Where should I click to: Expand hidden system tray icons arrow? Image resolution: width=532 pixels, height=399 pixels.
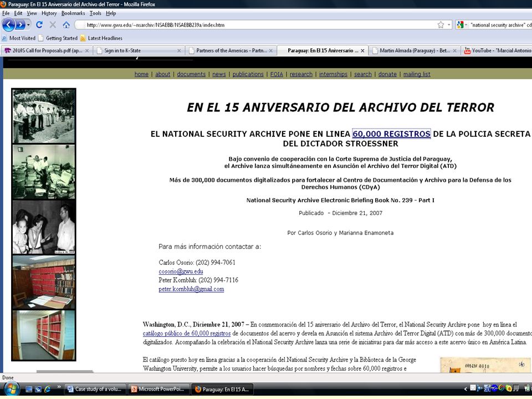[x=465, y=389]
